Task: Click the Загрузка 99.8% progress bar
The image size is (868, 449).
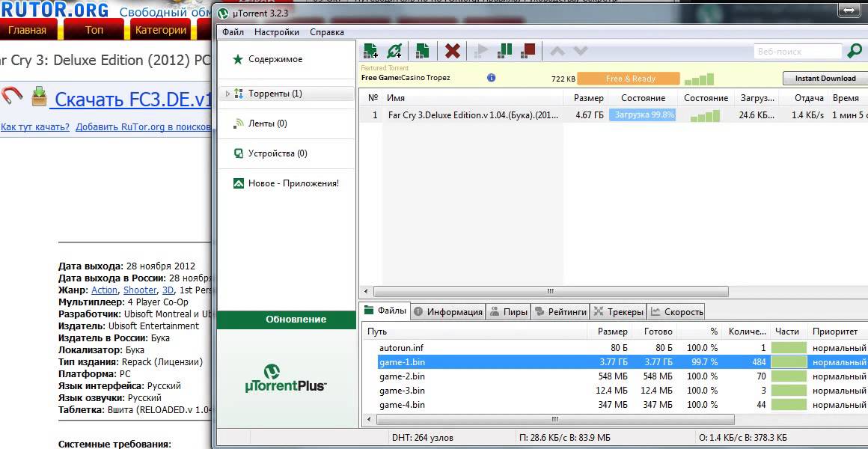Action: [642, 115]
